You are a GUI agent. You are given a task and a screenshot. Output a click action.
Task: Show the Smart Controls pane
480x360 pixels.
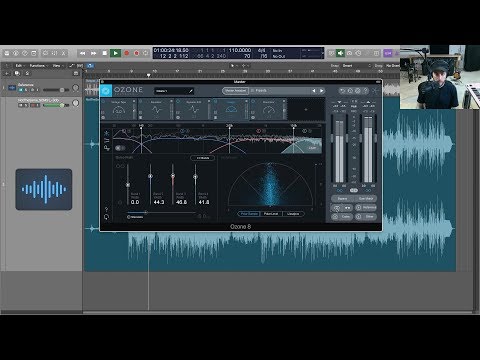[x=46, y=53]
